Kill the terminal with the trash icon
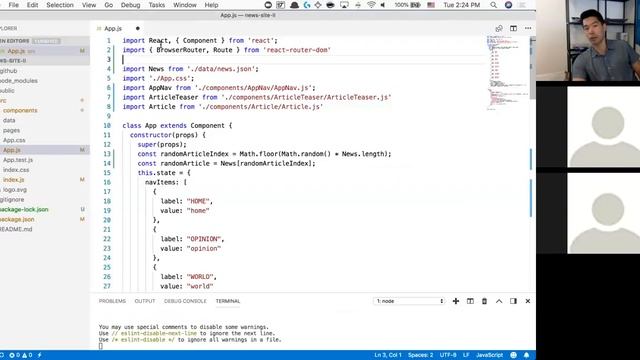The width and height of the screenshot is (640, 360). coord(484,301)
